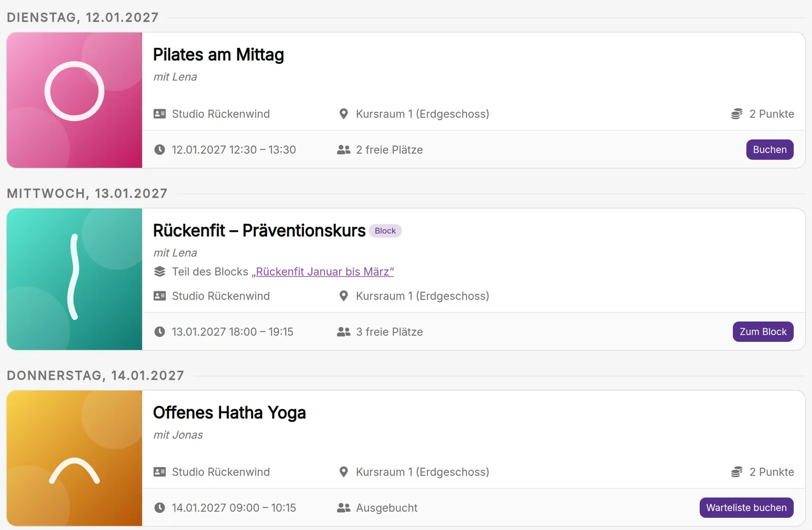Image resolution: width=812 pixels, height=530 pixels.
Task: Click the Mittwoch, 13.01.2027 date heading
Action: (87, 193)
